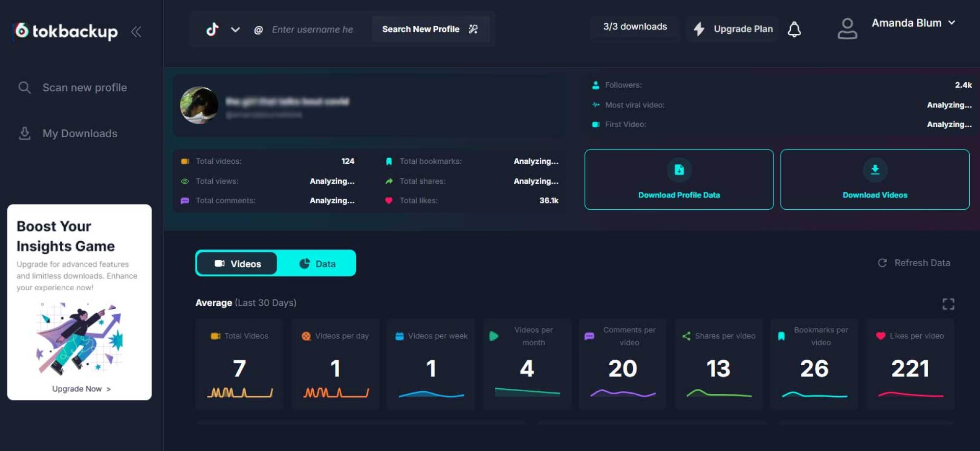
Task: Open notifications bell
Action: click(794, 29)
